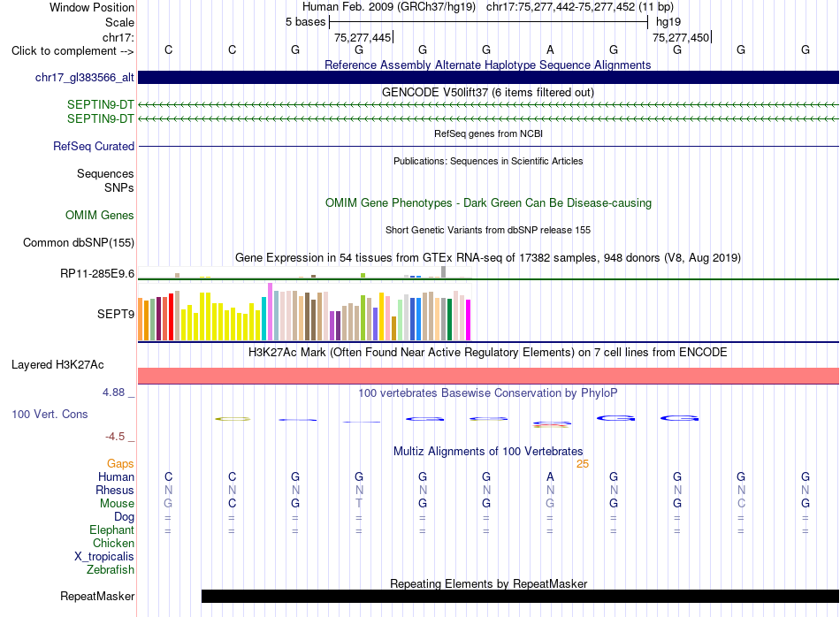Click the Scale label
840x617 pixels.
[x=119, y=22]
